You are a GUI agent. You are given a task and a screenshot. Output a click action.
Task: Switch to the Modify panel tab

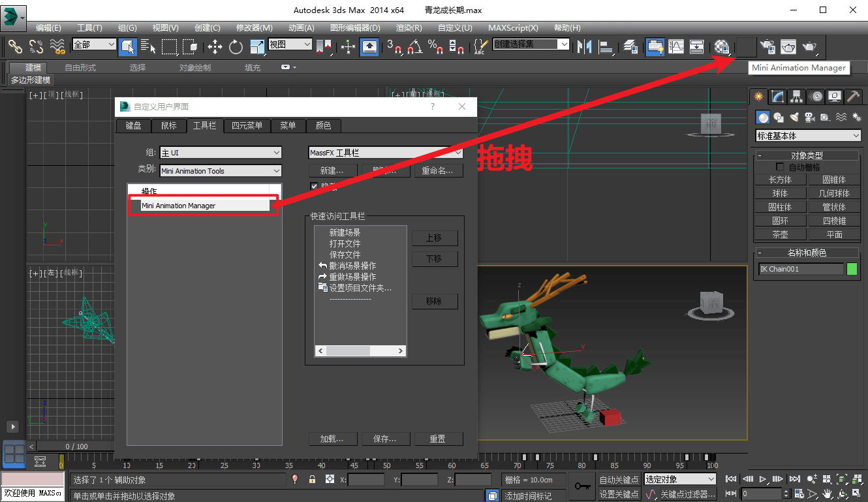tap(778, 97)
